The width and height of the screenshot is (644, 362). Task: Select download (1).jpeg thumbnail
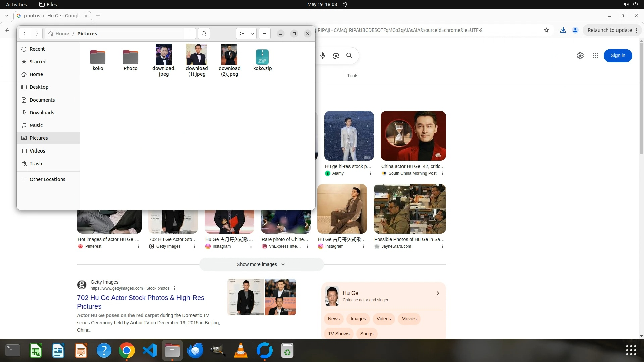(x=197, y=55)
